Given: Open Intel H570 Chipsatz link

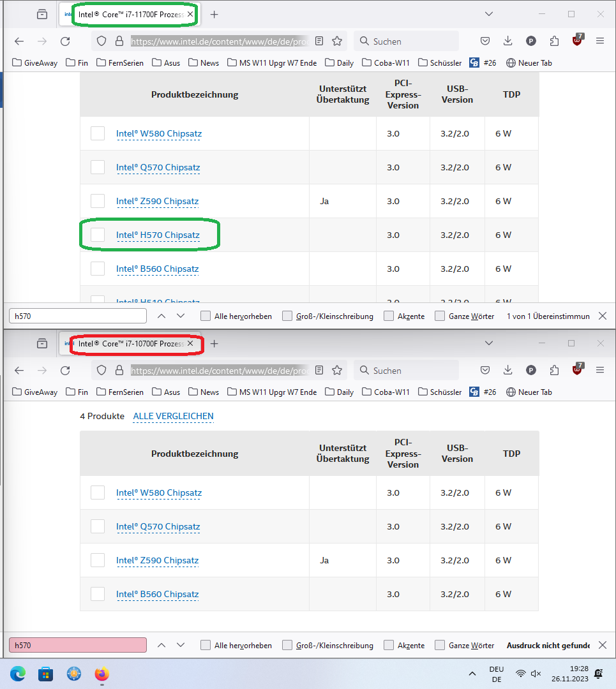Looking at the screenshot, I should pos(158,235).
